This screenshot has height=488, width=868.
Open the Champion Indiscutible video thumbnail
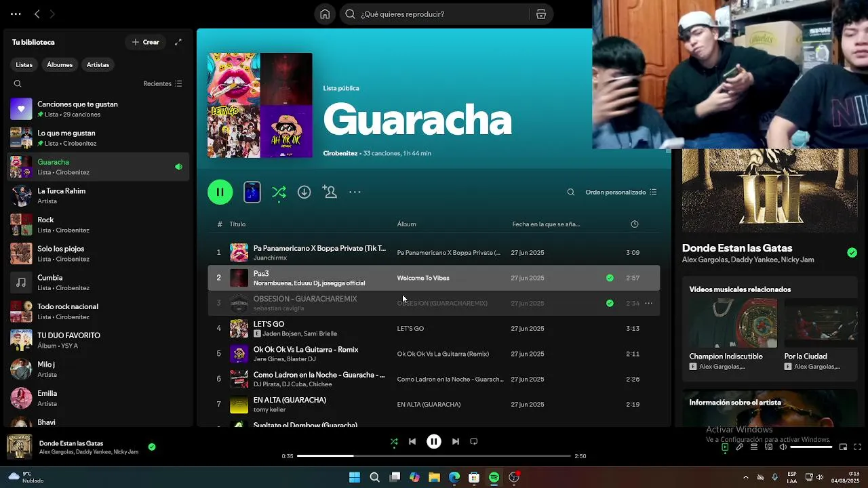(733, 323)
